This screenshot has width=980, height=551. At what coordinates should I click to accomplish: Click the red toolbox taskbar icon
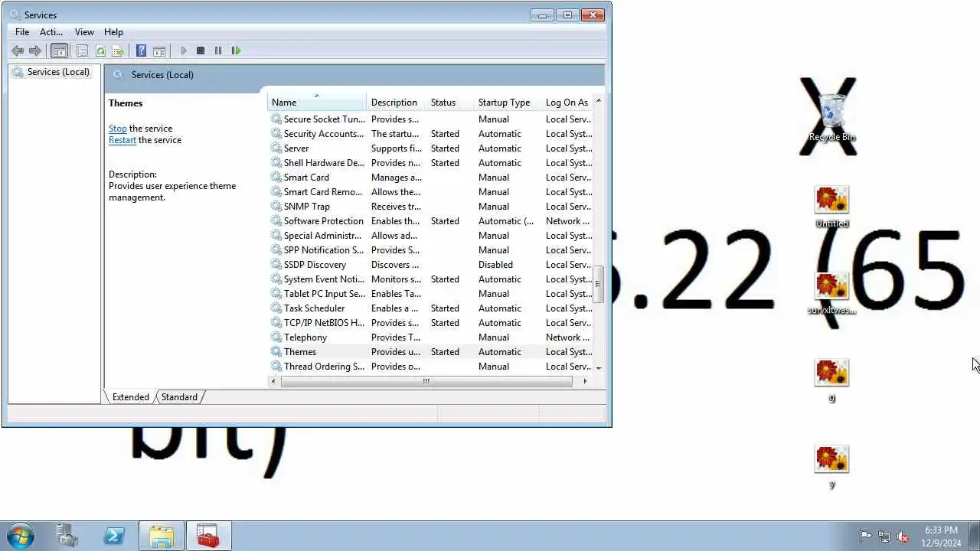point(208,536)
